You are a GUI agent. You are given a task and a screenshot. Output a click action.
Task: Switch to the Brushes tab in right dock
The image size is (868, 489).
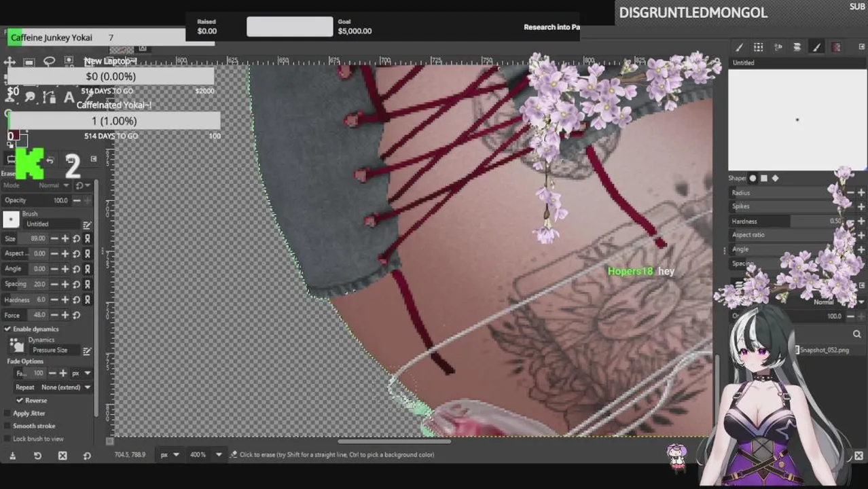[x=739, y=47]
